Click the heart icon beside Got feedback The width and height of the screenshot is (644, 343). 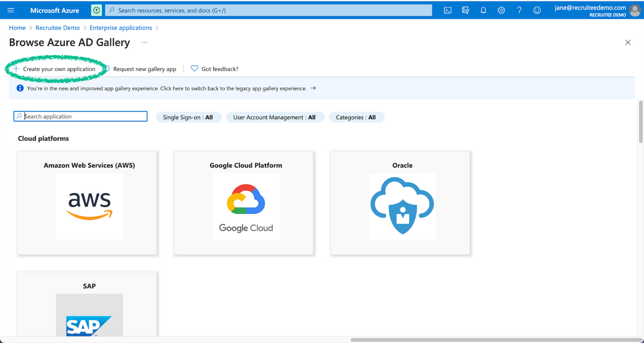[194, 68]
